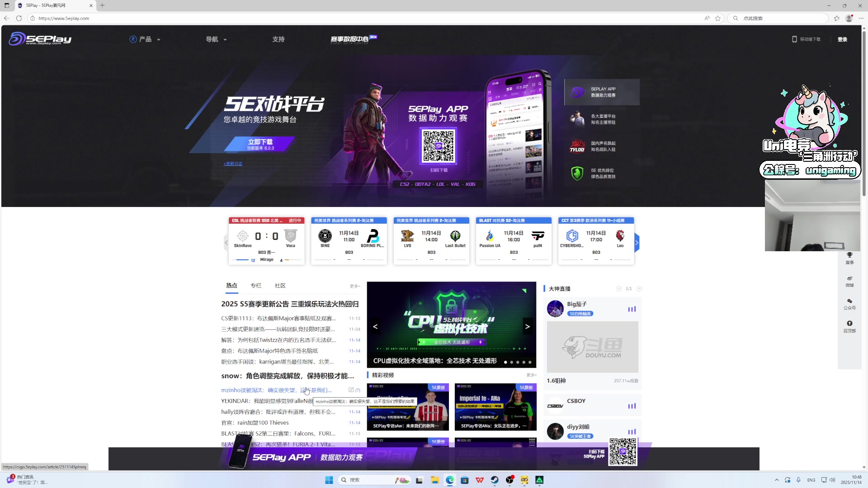Click the browser refresh icon
This screenshot has height=488, width=868.
tap(19, 18)
